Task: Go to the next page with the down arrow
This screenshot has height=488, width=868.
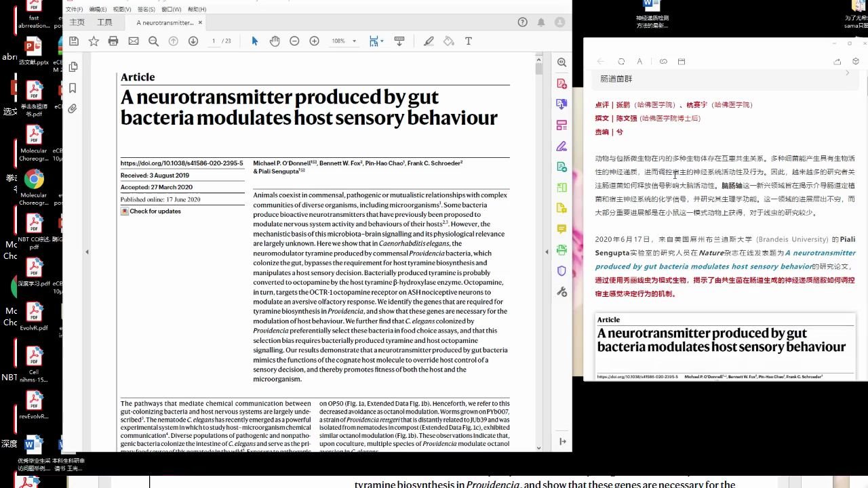Action: (193, 41)
